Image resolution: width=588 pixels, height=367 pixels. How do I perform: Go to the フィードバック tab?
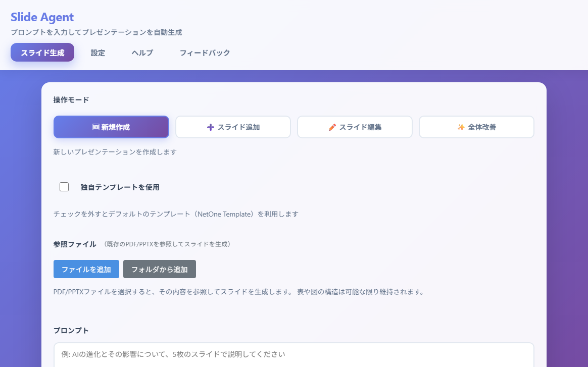[x=205, y=53]
